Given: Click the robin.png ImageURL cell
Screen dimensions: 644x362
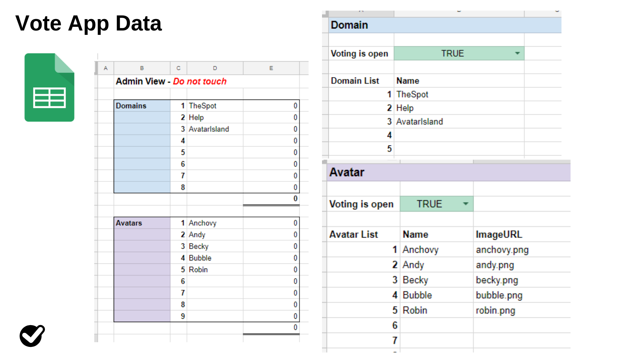Looking at the screenshot, I should [x=495, y=310].
